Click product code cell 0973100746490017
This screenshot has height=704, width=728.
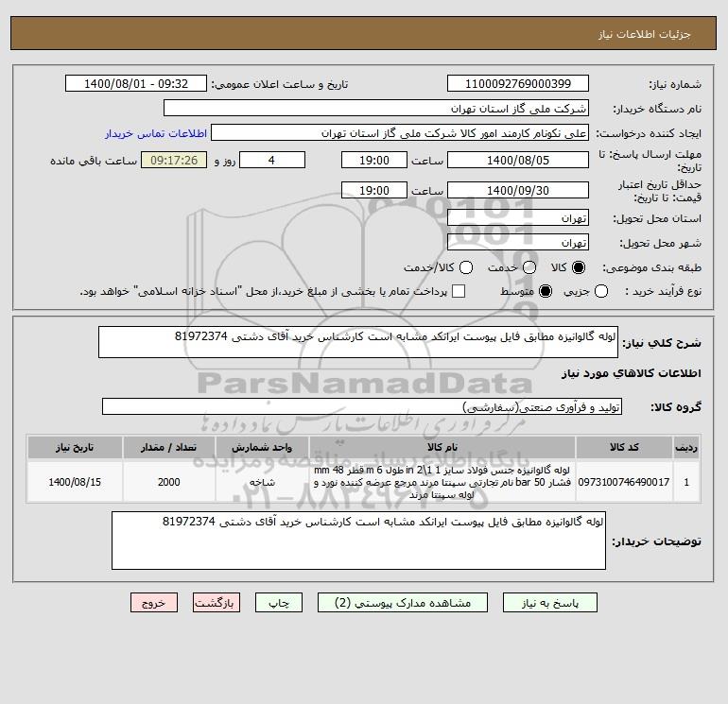click(x=624, y=482)
